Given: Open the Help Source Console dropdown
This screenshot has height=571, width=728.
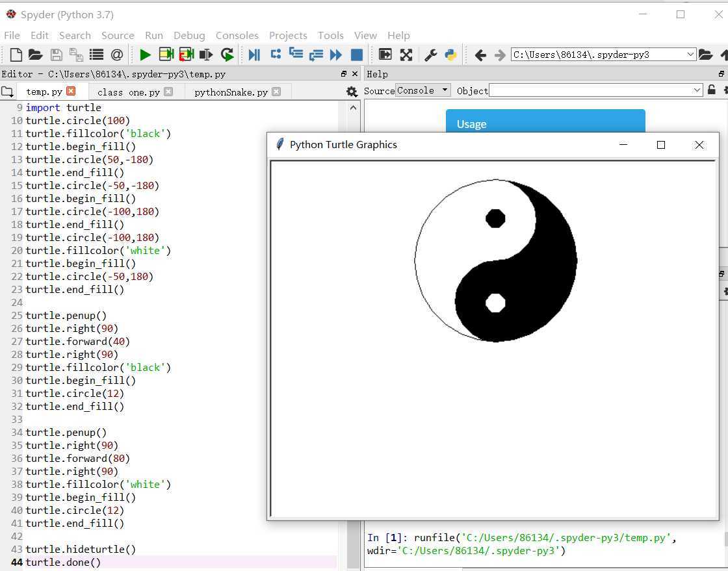Looking at the screenshot, I should coord(423,90).
